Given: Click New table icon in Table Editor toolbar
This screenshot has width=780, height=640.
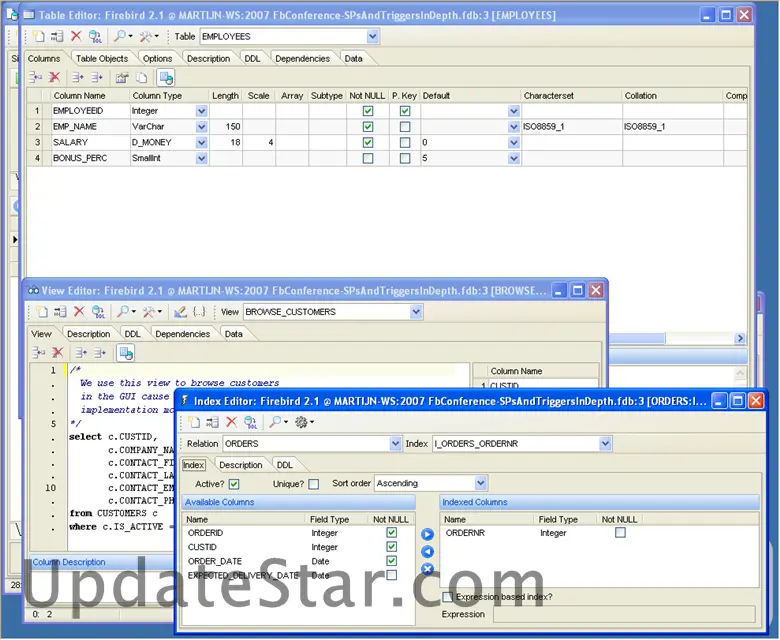Looking at the screenshot, I should (x=39, y=36).
